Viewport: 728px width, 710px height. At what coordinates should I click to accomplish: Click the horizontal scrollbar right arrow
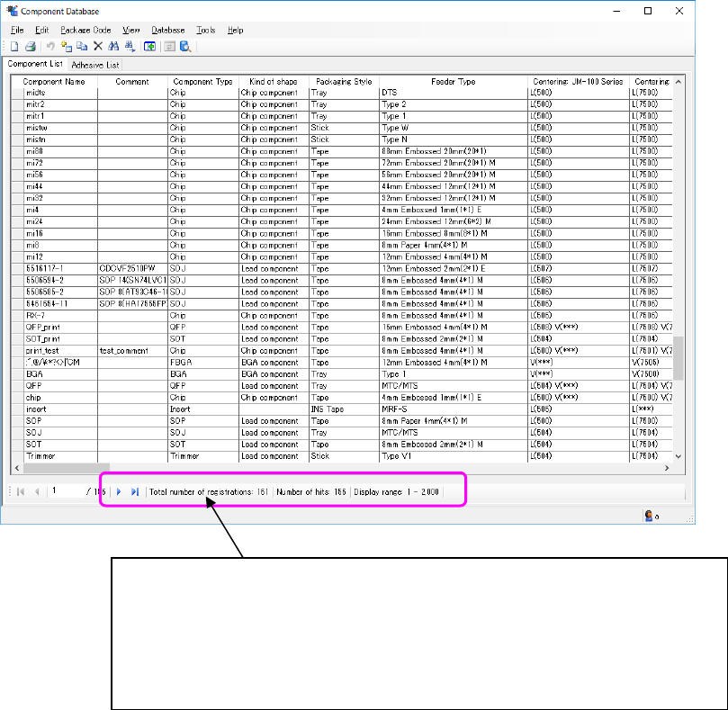click(x=666, y=469)
